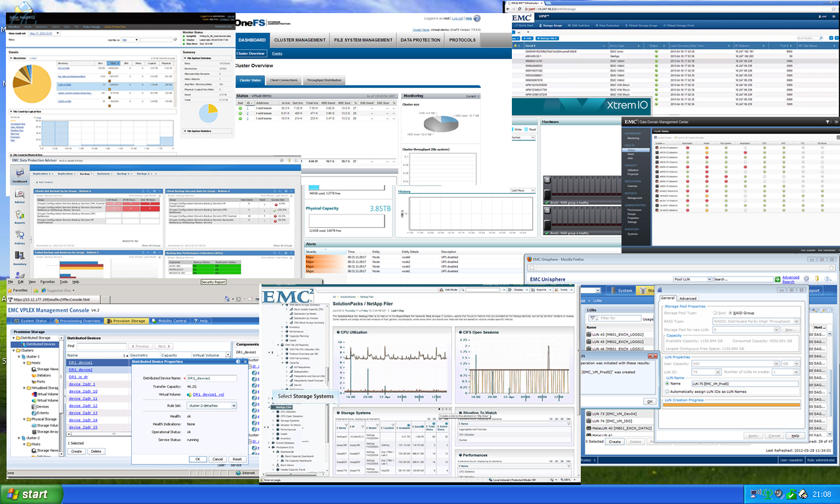Select the Name radio button under LUN Name
The width and height of the screenshot is (840, 504).
tap(667, 384)
